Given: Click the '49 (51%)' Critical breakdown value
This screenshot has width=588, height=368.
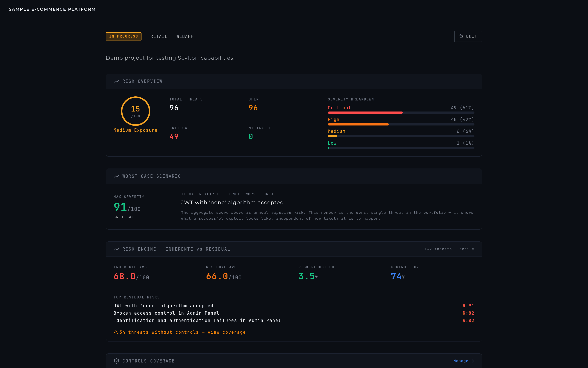Looking at the screenshot, I should (462, 108).
